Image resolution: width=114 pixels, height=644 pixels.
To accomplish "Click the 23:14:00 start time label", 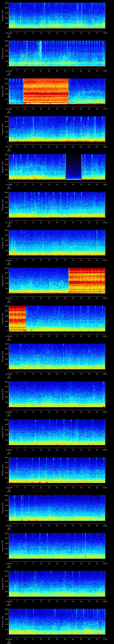I will point(9,33).
